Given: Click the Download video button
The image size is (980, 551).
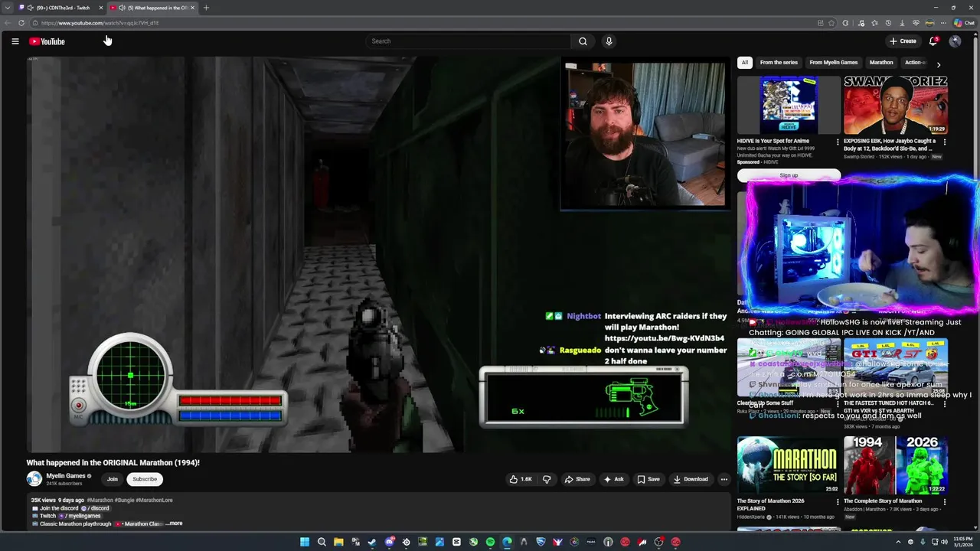Looking at the screenshot, I should point(691,479).
